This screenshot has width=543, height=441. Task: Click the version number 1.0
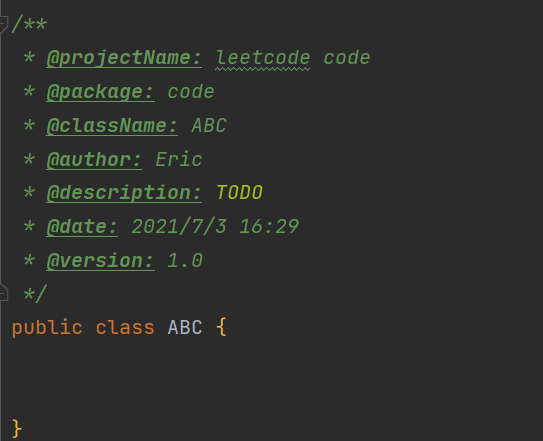185,261
